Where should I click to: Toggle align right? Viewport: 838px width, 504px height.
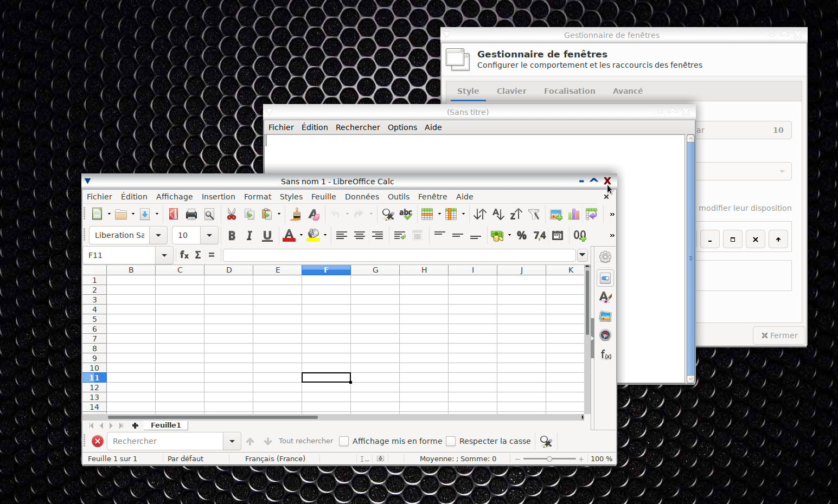point(378,235)
